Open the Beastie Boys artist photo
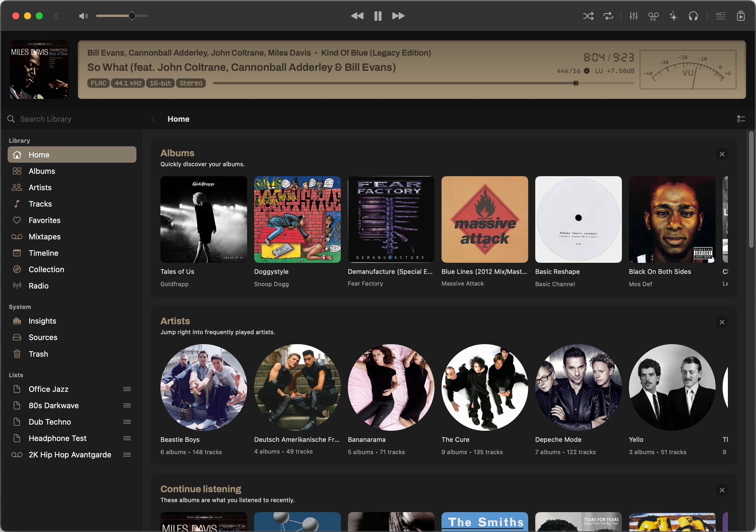The width and height of the screenshot is (756, 532). (203, 387)
